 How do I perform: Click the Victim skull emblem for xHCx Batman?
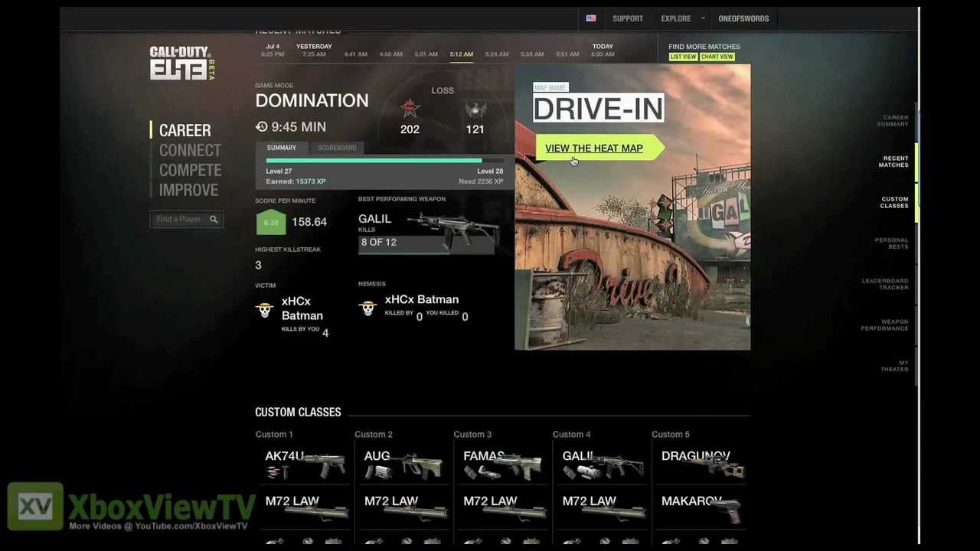click(265, 309)
